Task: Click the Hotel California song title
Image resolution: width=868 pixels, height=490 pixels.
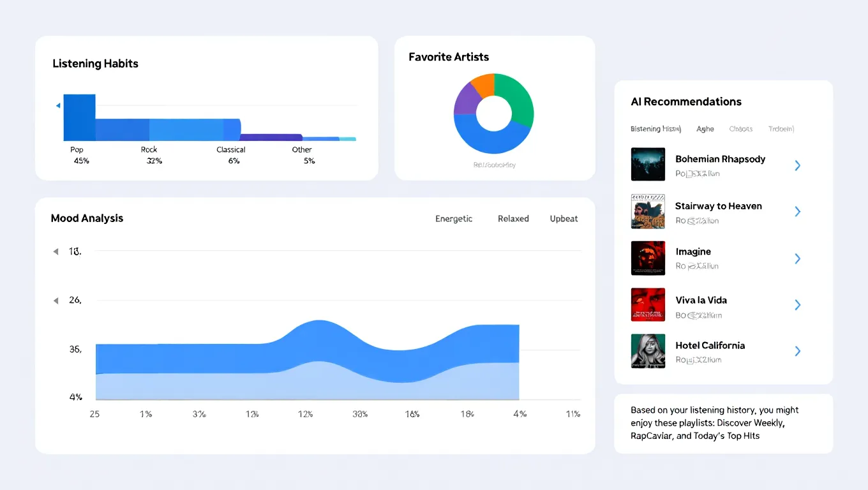Action: pos(710,345)
